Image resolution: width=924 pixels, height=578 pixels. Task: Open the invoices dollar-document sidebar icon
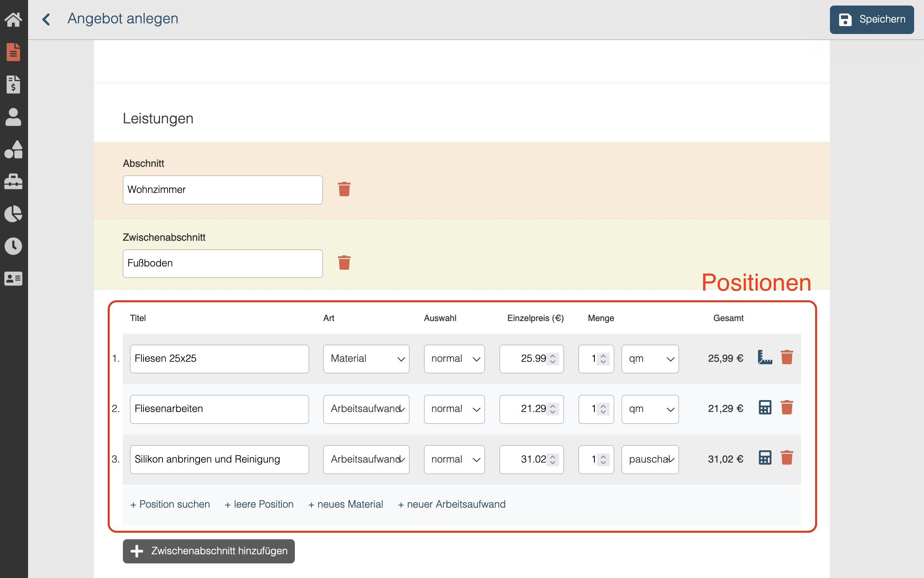(x=13, y=84)
